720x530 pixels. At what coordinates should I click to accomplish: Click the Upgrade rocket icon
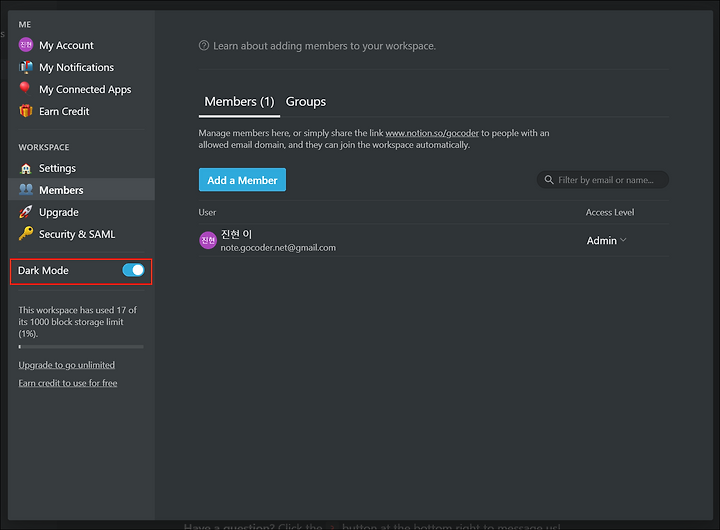(x=26, y=212)
